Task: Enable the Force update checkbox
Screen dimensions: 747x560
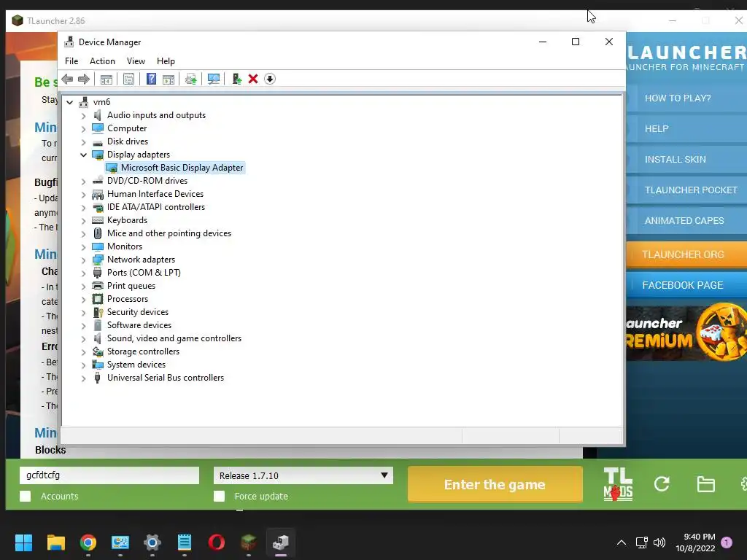Action: (x=219, y=496)
